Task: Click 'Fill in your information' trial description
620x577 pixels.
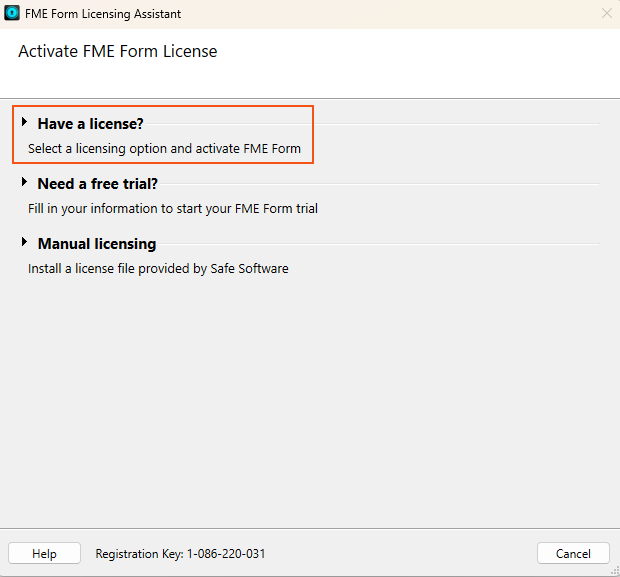Action: tap(173, 208)
